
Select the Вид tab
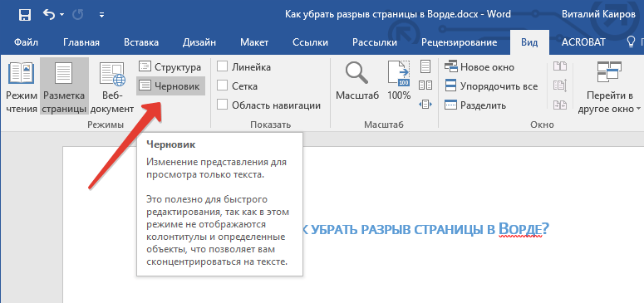[529, 42]
